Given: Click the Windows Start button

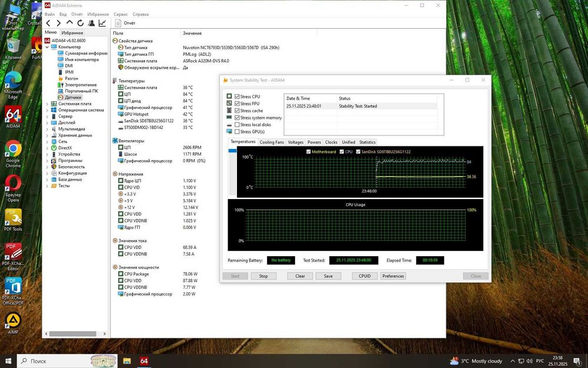Looking at the screenshot, I should (x=8, y=361).
